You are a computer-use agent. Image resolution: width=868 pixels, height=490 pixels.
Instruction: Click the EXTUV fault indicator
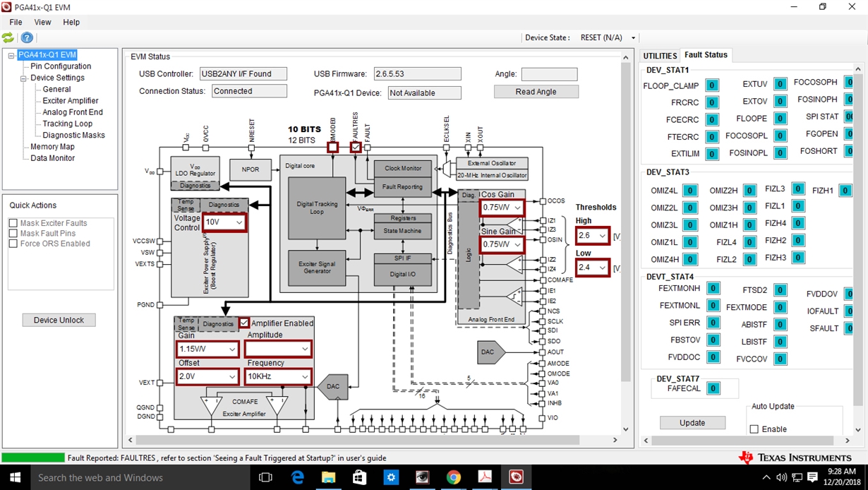click(780, 84)
